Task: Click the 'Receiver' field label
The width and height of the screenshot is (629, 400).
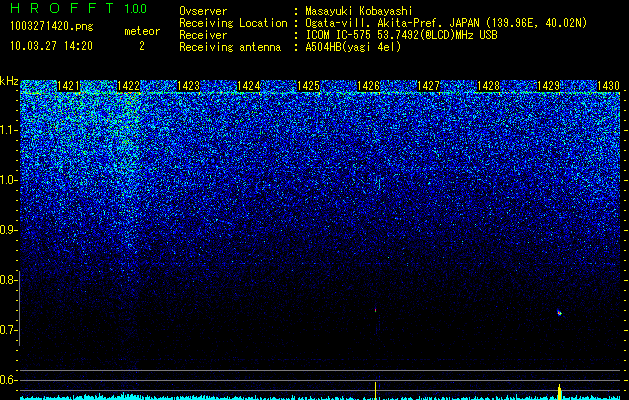Action: tap(203, 35)
